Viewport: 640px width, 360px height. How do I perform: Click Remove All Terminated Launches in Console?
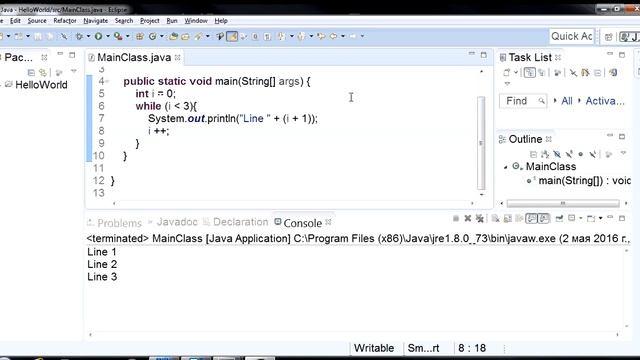tap(480, 219)
